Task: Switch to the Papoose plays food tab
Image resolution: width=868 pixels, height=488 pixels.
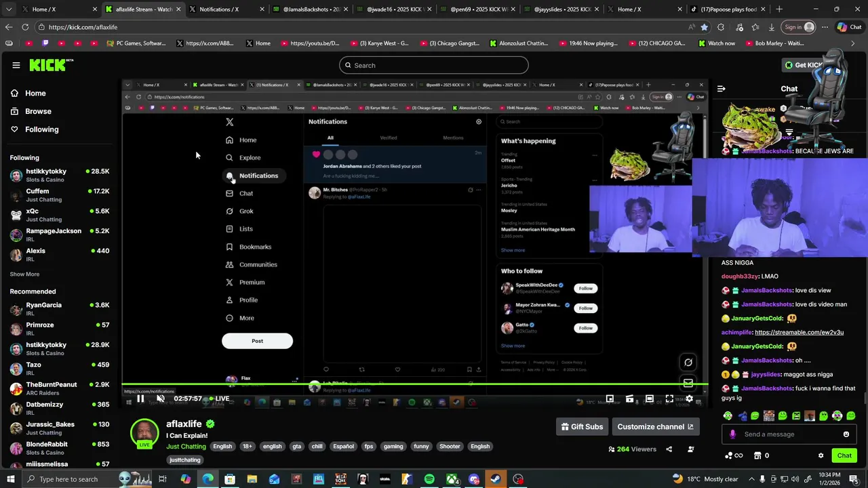Action: [728, 9]
